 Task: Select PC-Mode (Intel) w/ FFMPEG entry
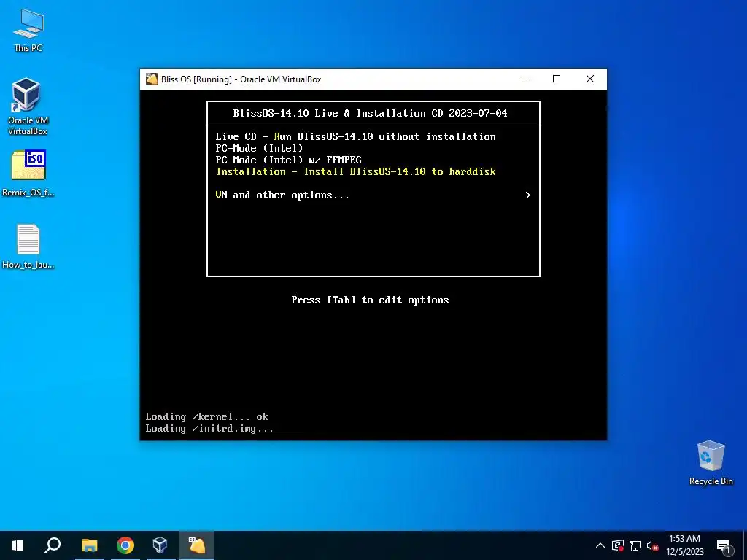[289, 160]
